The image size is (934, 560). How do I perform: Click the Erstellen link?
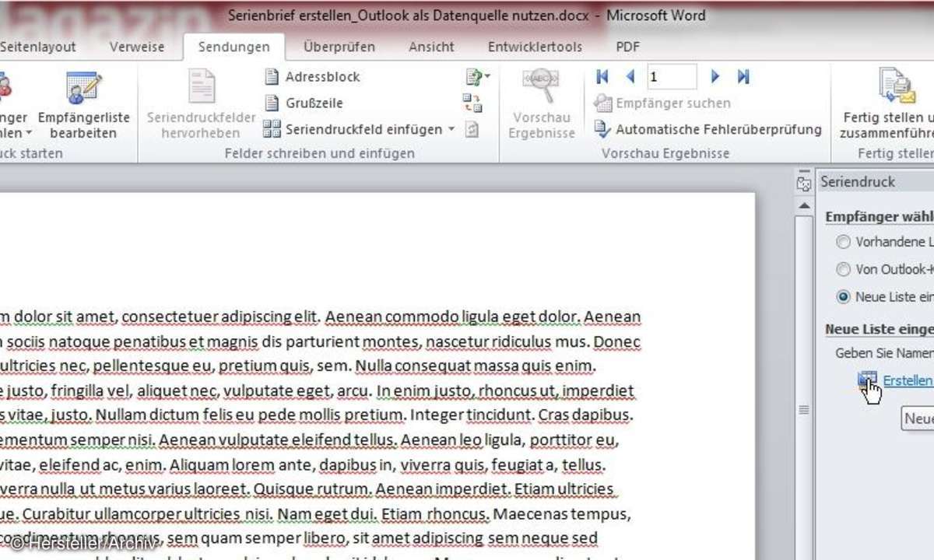tap(908, 380)
